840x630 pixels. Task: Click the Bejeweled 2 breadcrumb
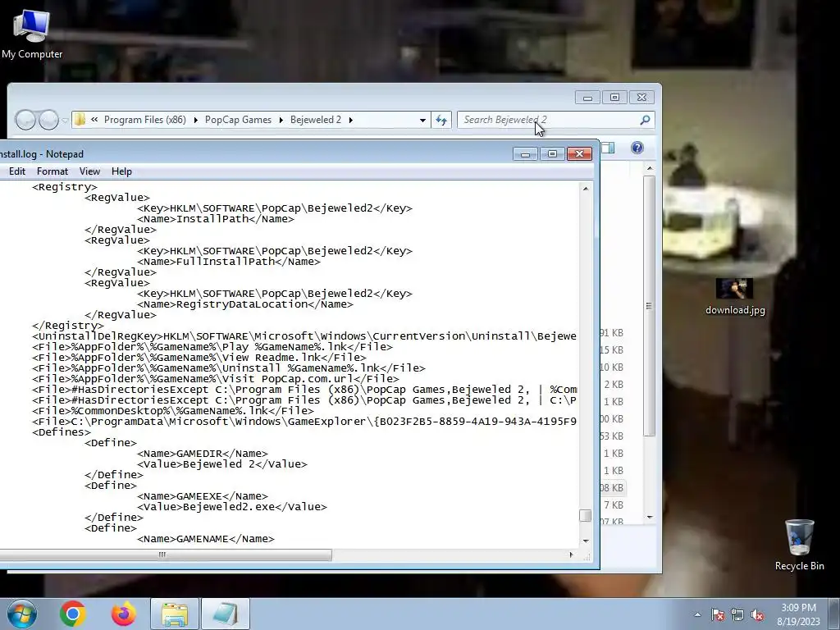(x=316, y=120)
